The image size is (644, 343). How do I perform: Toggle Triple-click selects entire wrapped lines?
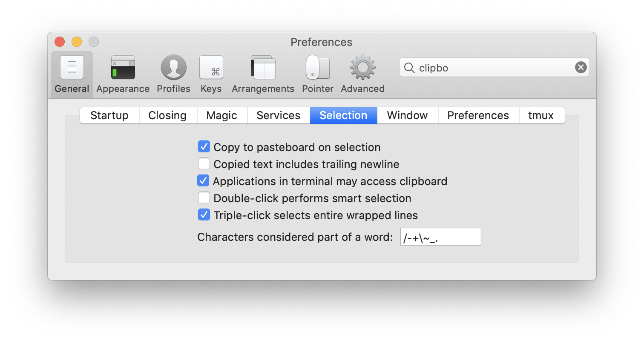coord(204,215)
